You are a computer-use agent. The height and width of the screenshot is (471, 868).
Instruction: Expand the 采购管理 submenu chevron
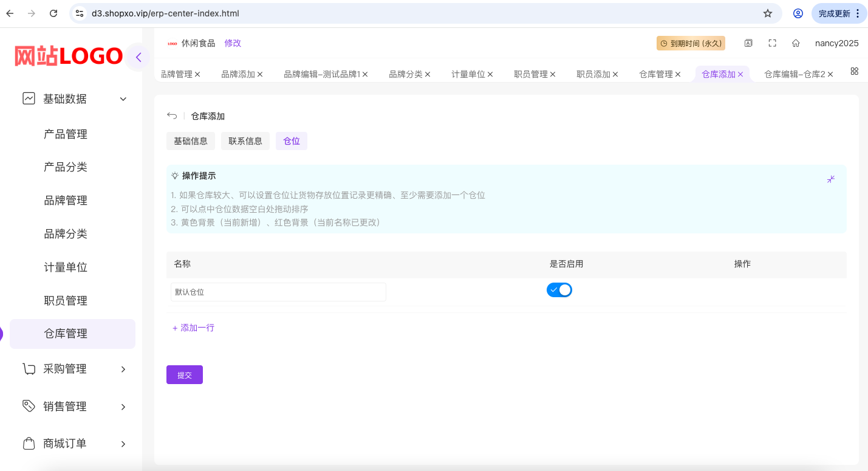click(123, 369)
